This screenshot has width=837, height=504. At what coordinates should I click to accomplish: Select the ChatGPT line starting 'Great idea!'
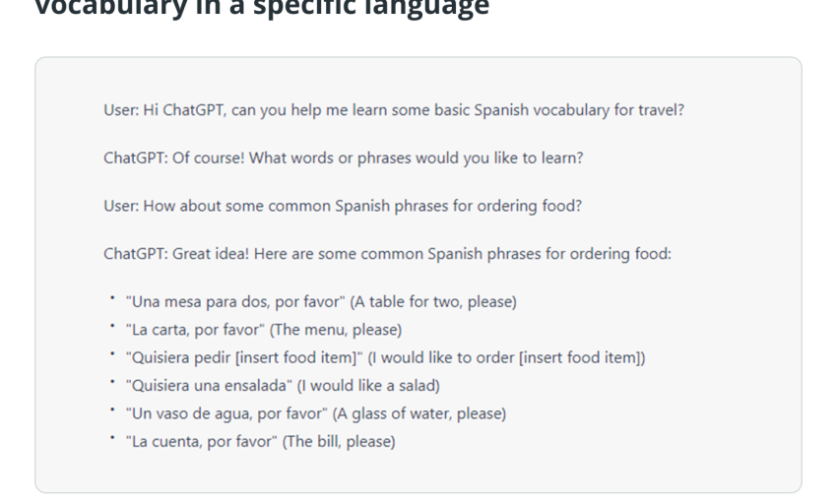point(388,254)
